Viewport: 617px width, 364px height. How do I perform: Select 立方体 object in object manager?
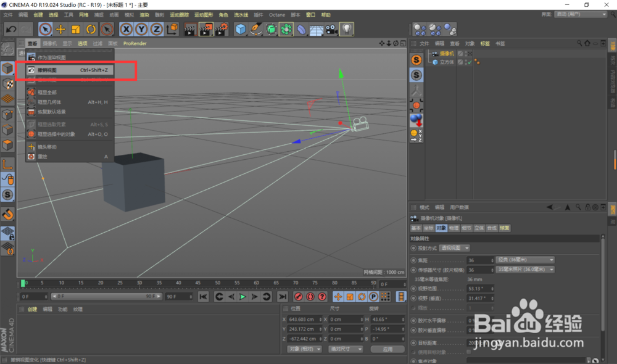pos(447,62)
